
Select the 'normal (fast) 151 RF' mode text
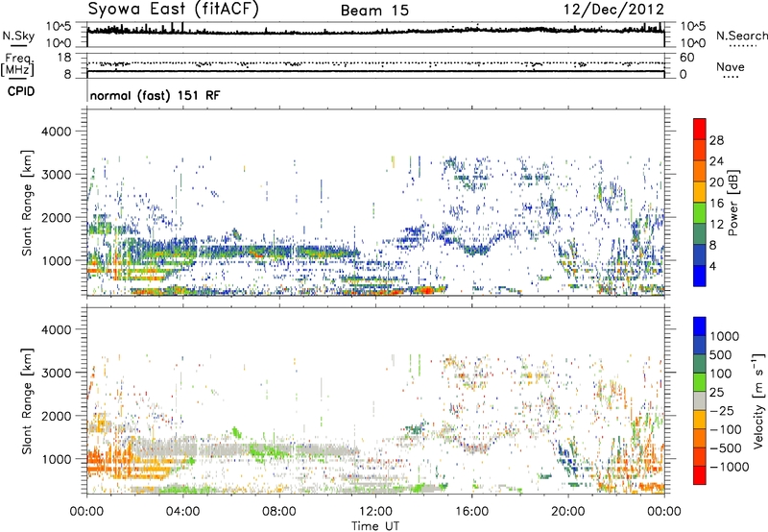click(x=156, y=95)
